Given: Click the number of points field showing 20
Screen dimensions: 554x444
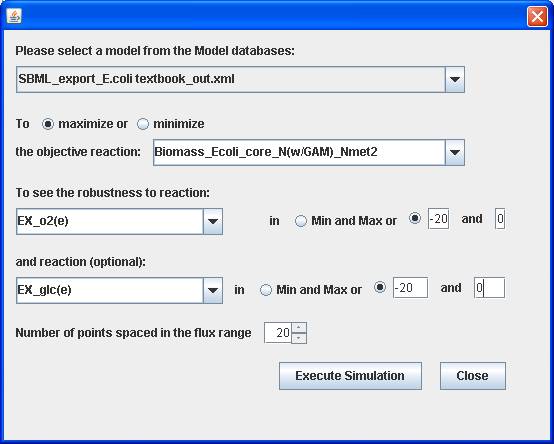Looking at the screenshot, I should click(278, 333).
